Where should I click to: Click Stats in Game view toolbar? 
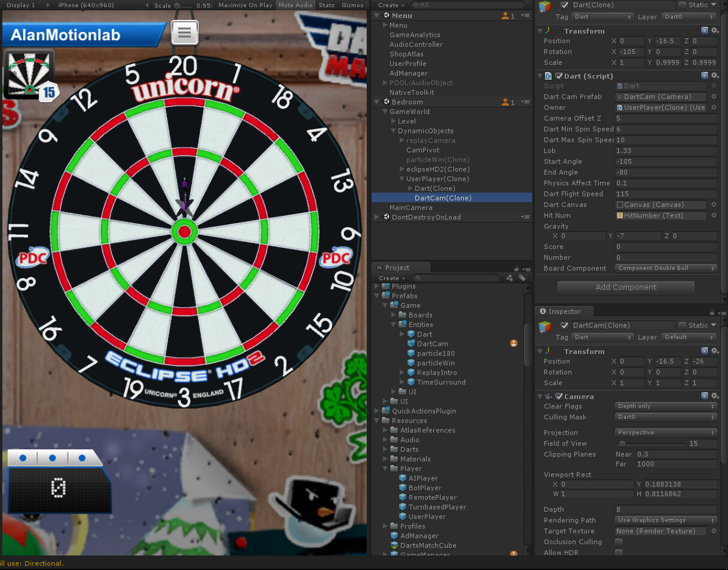click(326, 5)
